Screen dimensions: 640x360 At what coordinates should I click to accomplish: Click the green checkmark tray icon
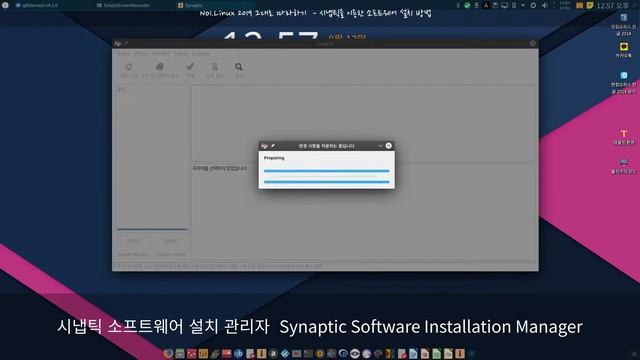click(x=467, y=5)
